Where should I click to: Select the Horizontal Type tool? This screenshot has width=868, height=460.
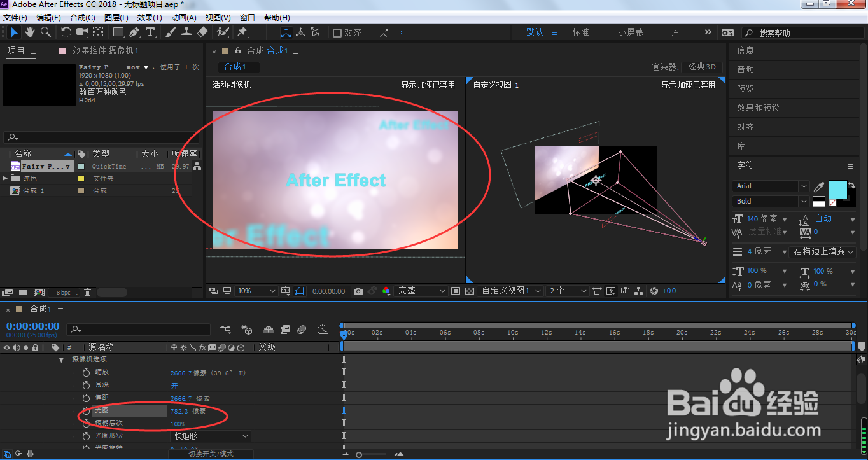click(x=150, y=32)
